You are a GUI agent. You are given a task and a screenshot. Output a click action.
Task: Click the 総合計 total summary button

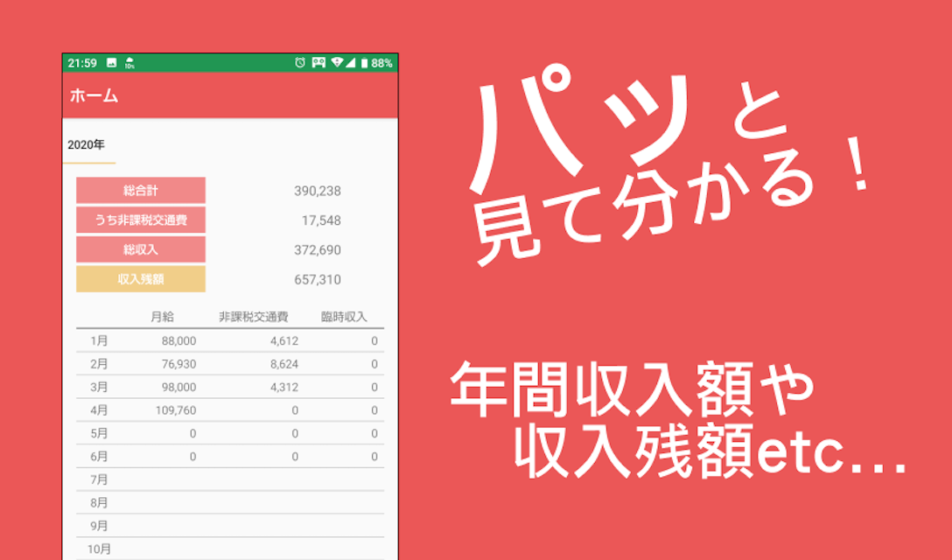[142, 191]
